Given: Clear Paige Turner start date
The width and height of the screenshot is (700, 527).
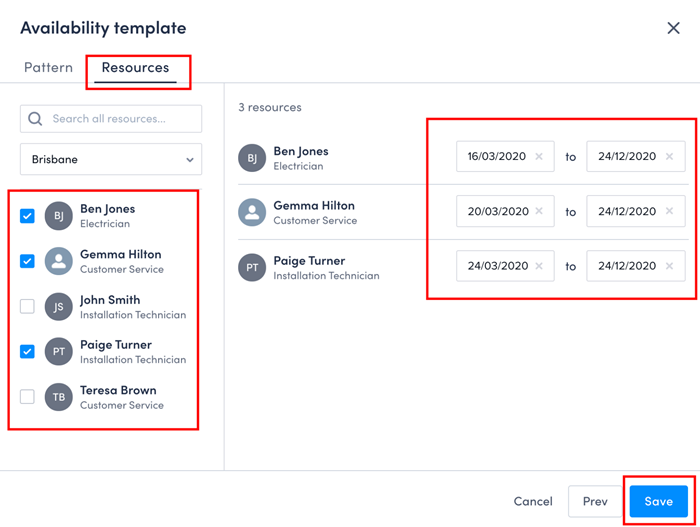Looking at the screenshot, I should click(x=539, y=266).
